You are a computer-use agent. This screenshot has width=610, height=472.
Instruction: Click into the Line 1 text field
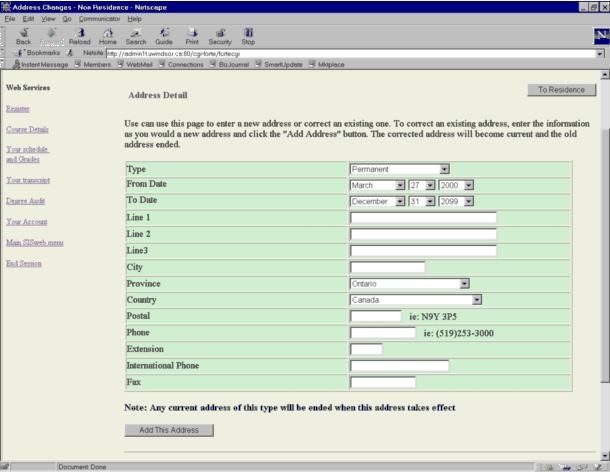click(x=423, y=217)
